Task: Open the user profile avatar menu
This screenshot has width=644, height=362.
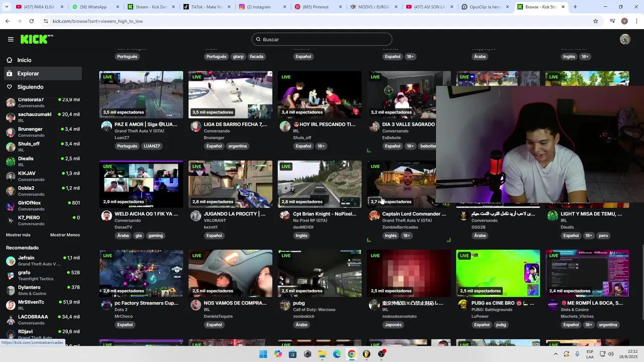Action: pos(625,39)
